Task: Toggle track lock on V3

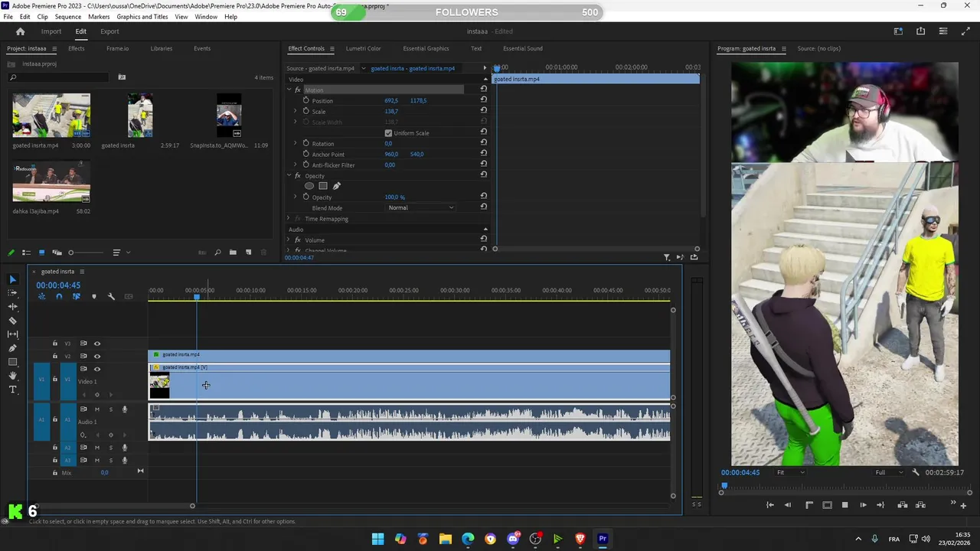Action: (x=55, y=344)
